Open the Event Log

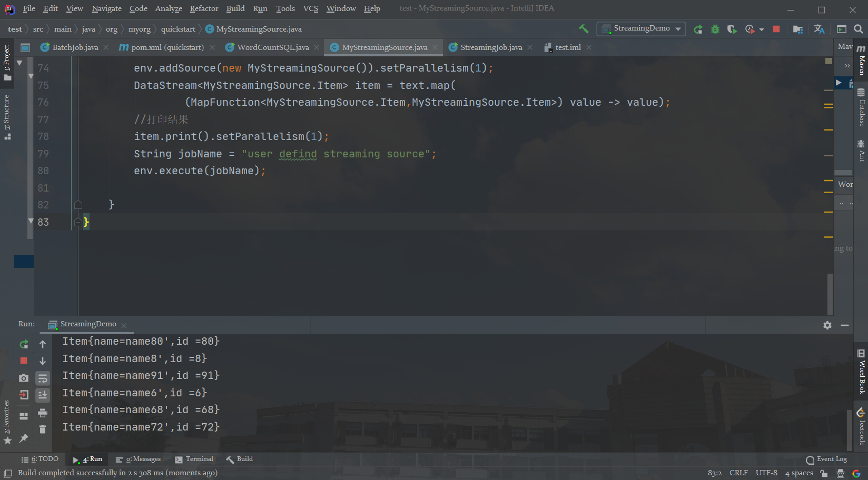coord(826,459)
